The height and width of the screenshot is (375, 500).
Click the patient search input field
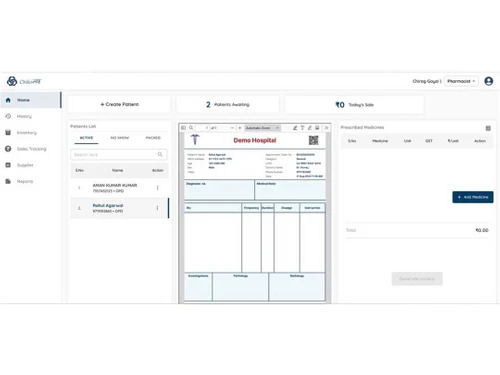point(119,154)
